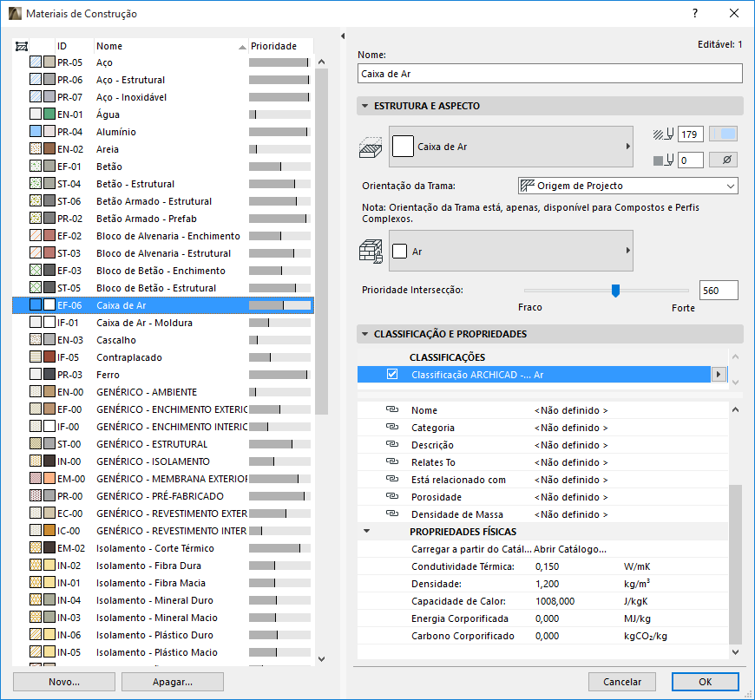Image resolution: width=755 pixels, height=700 pixels.
Task: Click the OK button
Action: coord(705,682)
